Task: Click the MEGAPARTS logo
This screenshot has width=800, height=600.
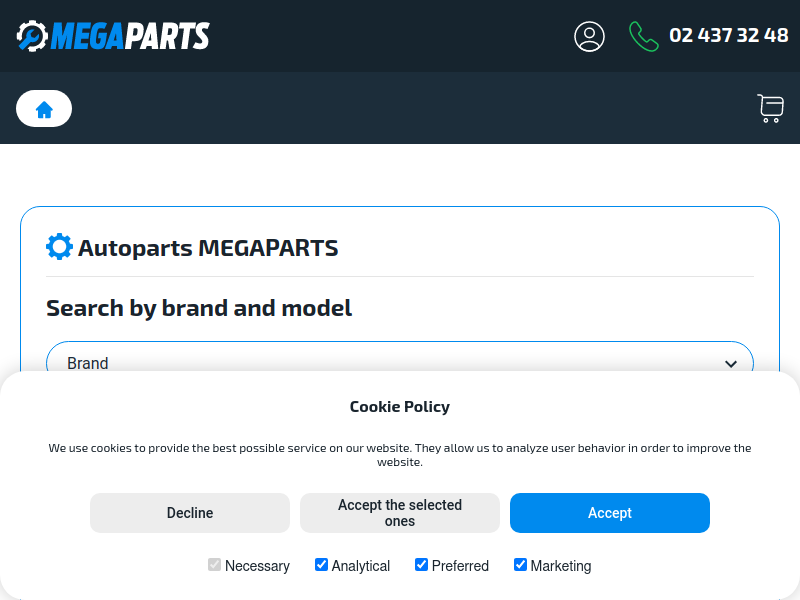Action: click(113, 36)
